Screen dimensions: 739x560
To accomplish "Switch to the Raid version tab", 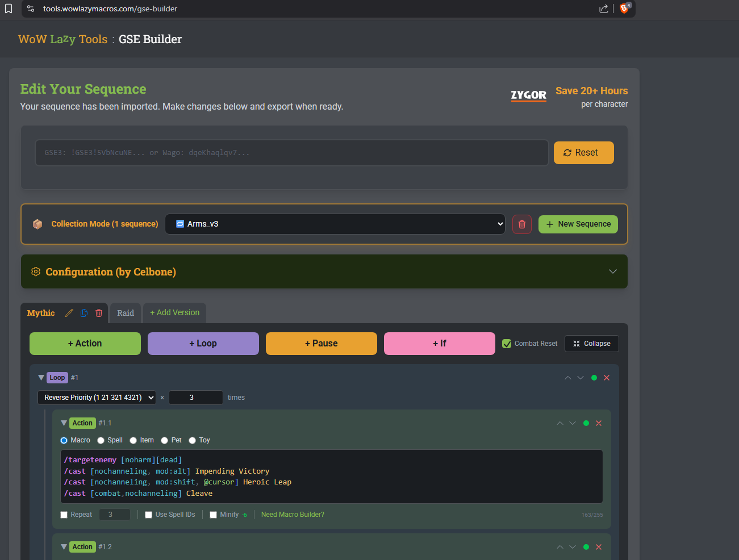I will click(x=126, y=313).
